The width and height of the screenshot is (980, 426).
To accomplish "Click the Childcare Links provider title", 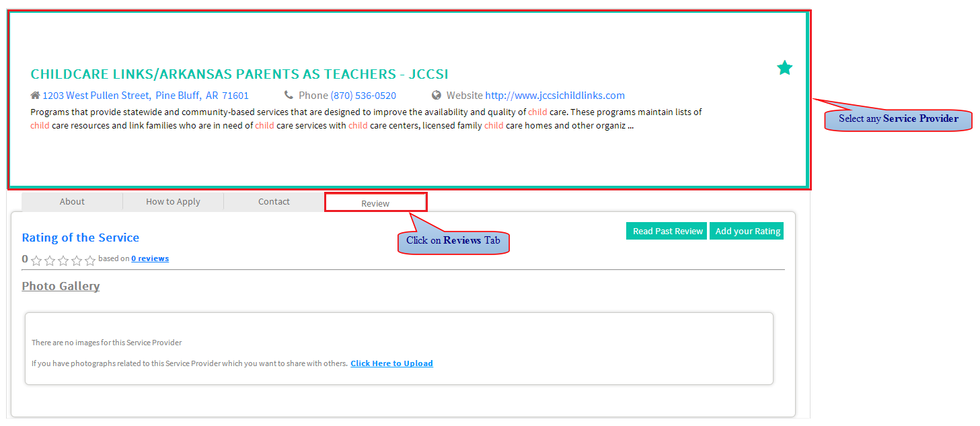I will 239,74.
